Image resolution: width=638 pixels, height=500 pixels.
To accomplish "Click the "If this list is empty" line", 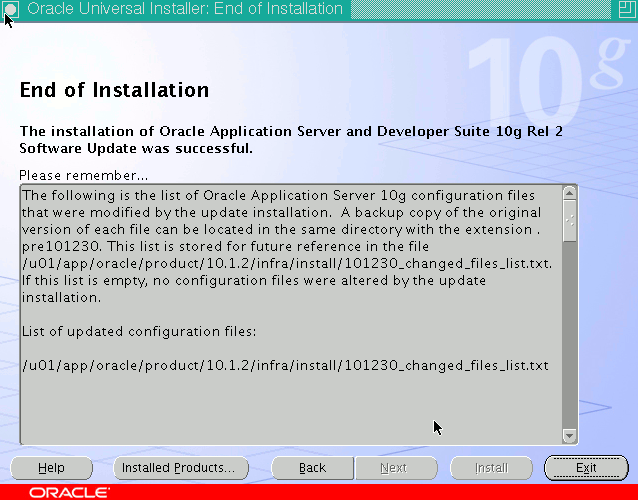I will click(254, 281).
